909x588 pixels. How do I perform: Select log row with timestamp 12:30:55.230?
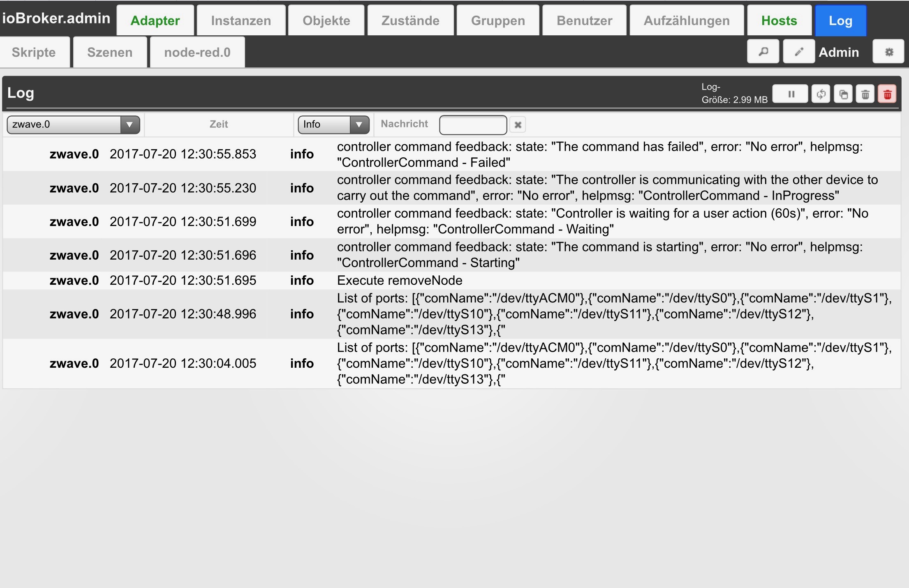[452, 188]
